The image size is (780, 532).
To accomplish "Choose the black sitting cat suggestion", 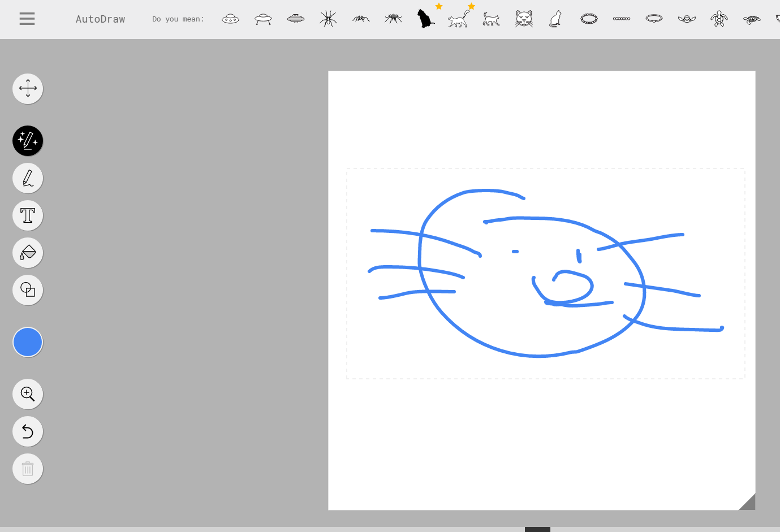I will (425, 19).
